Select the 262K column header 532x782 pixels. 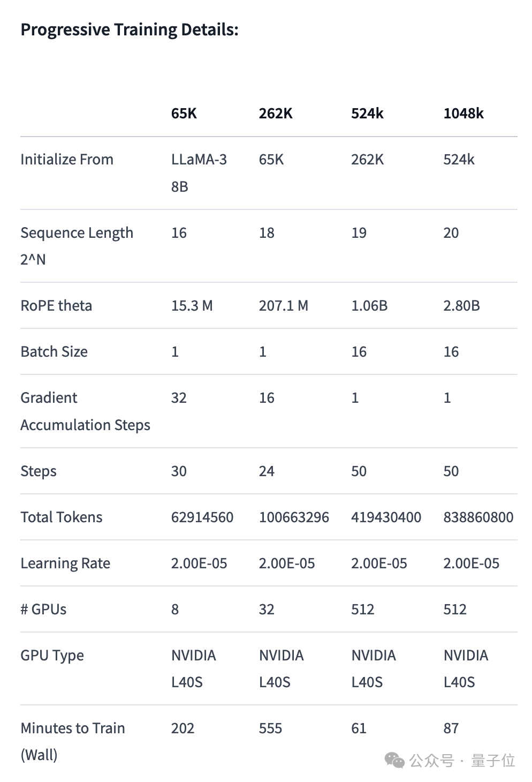click(276, 113)
